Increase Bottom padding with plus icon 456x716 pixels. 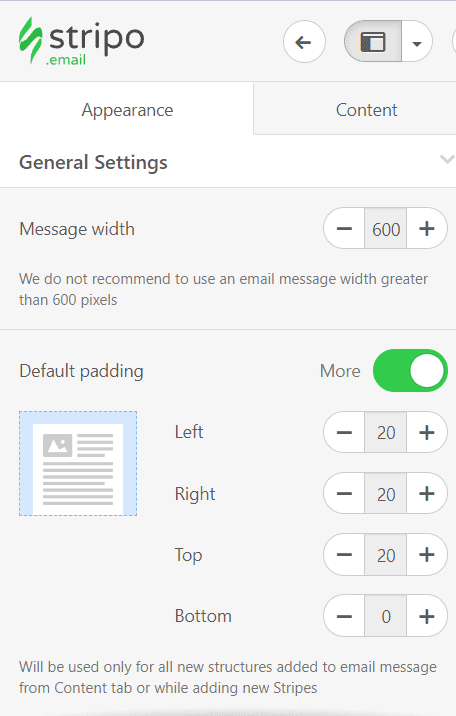click(x=426, y=616)
